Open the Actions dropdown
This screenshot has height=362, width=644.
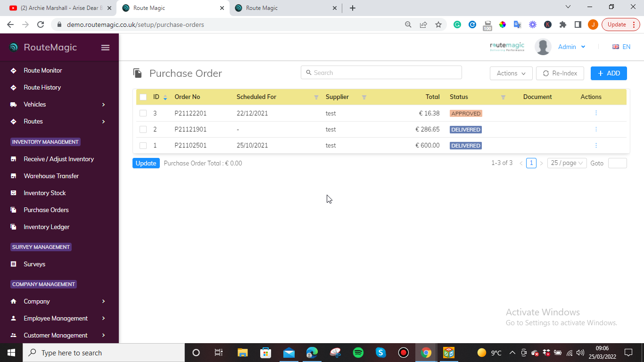(511, 73)
